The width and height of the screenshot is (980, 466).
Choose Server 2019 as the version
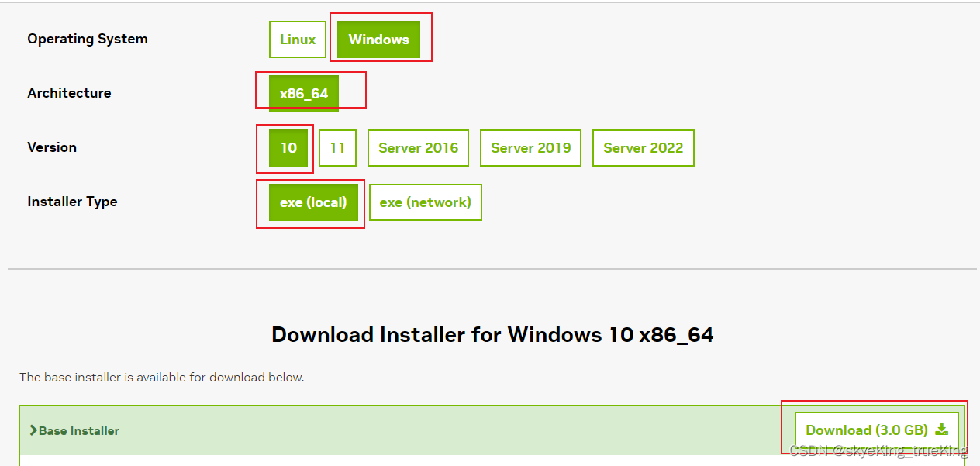coord(530,147)
